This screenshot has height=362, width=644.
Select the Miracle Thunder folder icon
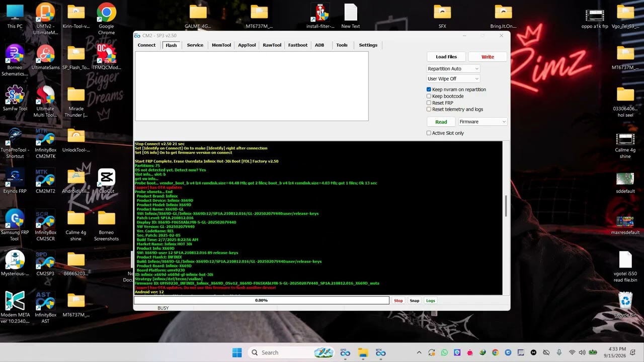[x=76, y=102]
